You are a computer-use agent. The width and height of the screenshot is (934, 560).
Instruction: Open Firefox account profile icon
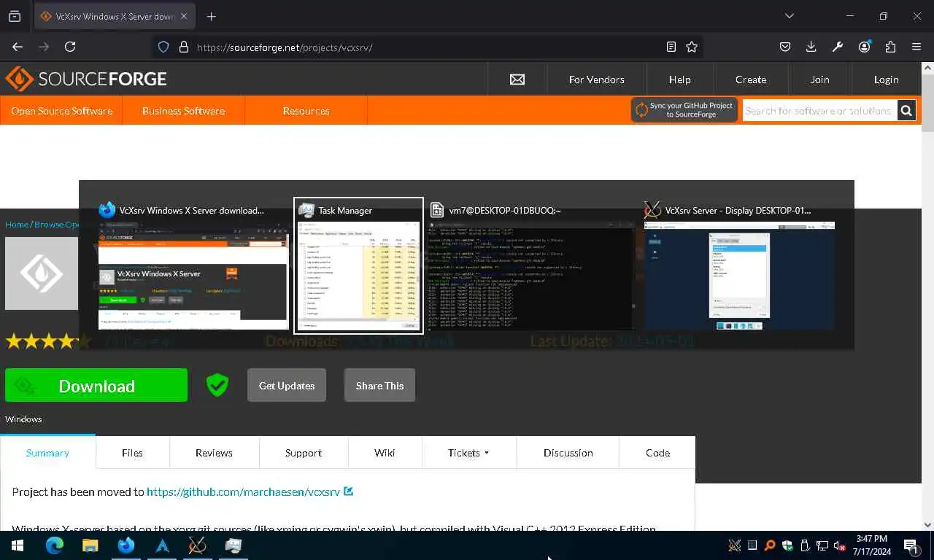pyautogui.click(x=865, y=47)
